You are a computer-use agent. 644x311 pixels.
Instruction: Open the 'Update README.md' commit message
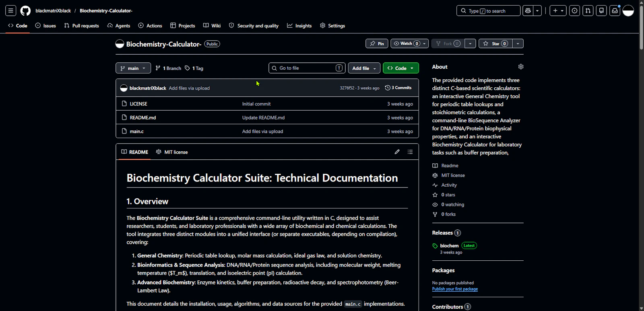263,117
